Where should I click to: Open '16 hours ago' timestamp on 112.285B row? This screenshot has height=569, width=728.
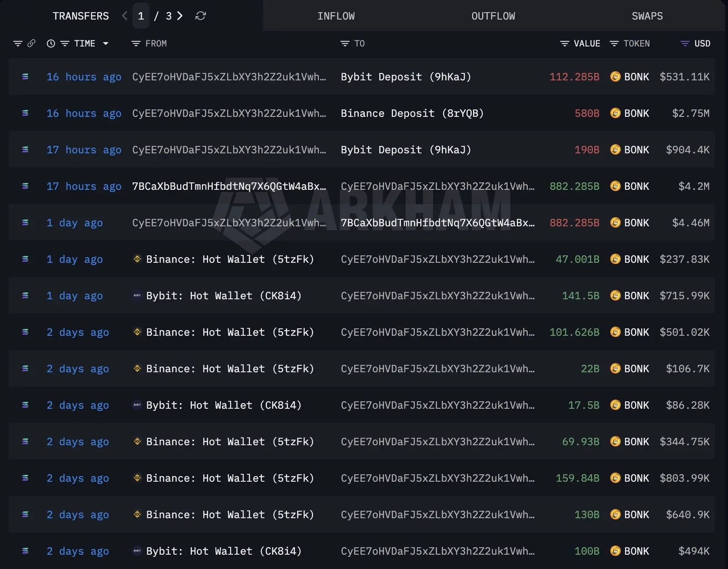(84, 77)
